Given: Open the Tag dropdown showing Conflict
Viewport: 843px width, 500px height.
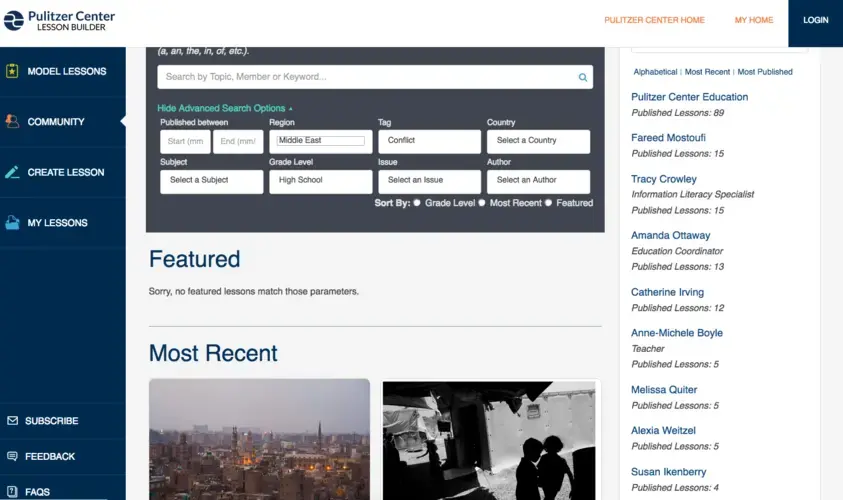Looking at the screenshot, I should point(430,141).
